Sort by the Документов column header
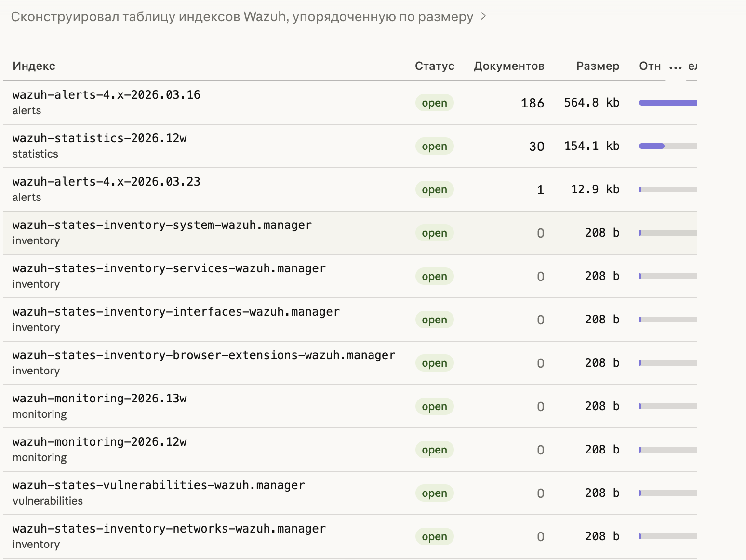 [x=509, y=66]
